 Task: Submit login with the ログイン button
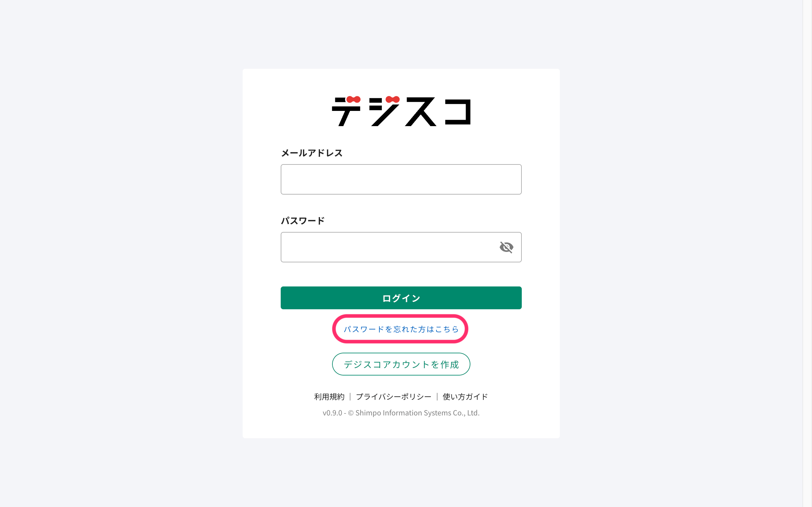401,298
